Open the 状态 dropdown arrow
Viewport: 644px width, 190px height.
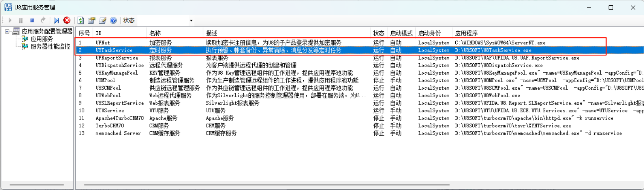point(191,20)
